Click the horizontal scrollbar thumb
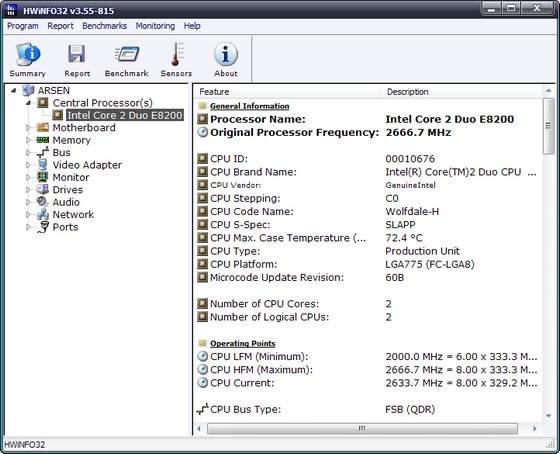The image size is (560, 454). pyautogui.click(x=362, y=428)
